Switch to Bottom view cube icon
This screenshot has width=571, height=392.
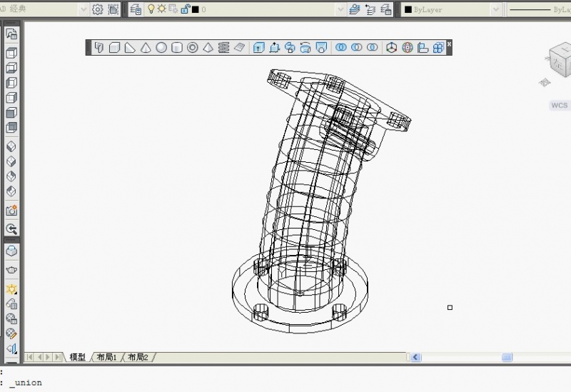(x=11, y=68)
